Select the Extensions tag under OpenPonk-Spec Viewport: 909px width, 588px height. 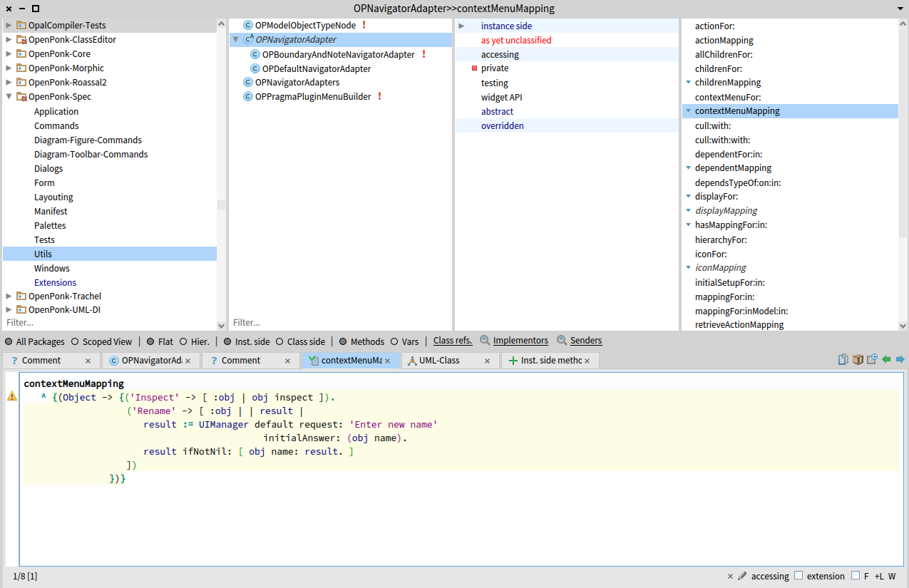click(x=55, y=282)
